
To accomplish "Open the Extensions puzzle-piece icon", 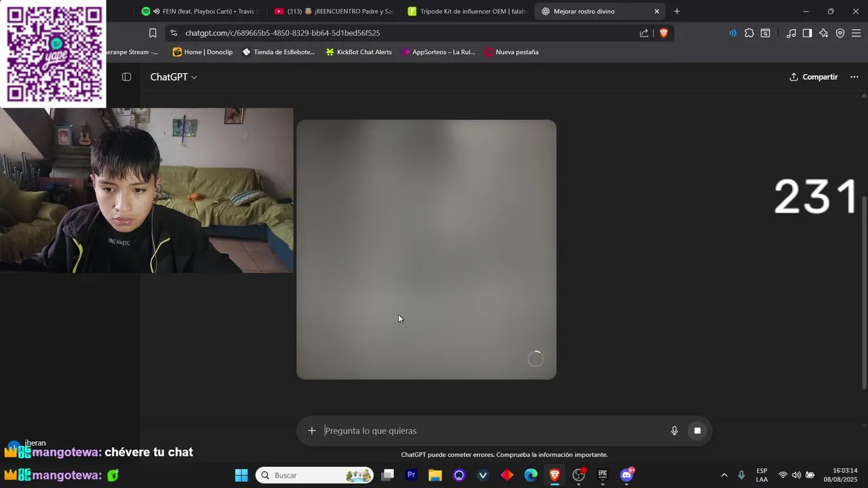I will coord(749,33).
